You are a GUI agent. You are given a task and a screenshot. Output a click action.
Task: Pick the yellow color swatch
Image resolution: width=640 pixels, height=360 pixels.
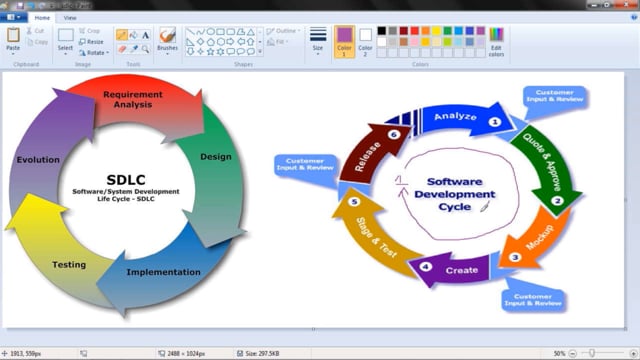pyautogui.click(x=437, y=31)
